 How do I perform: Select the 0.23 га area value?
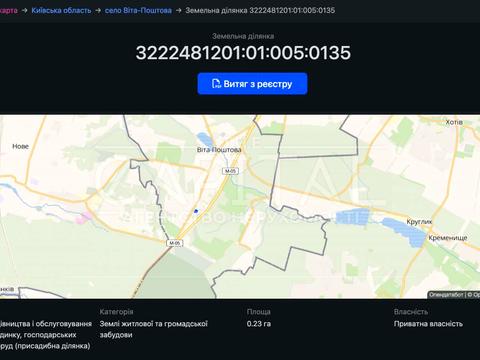(259, 324)
